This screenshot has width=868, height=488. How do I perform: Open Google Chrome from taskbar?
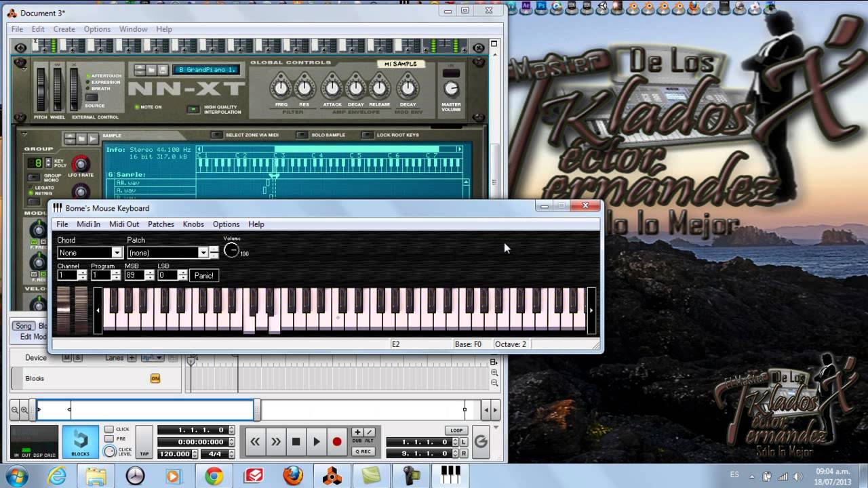click(214, 476)
